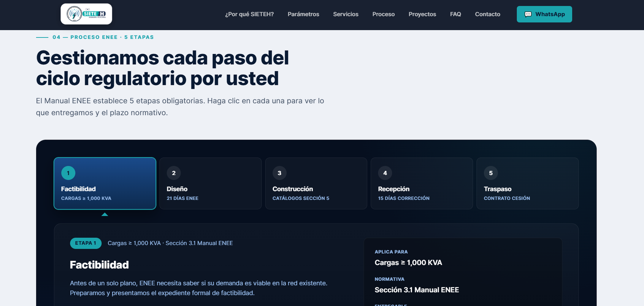Open the ¿Por qué SIETEH? section

(x=250, y=14)
